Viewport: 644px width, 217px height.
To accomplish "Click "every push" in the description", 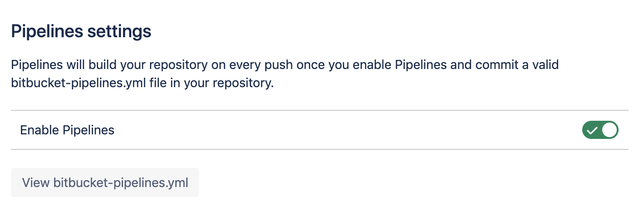I will coord(258,65).
